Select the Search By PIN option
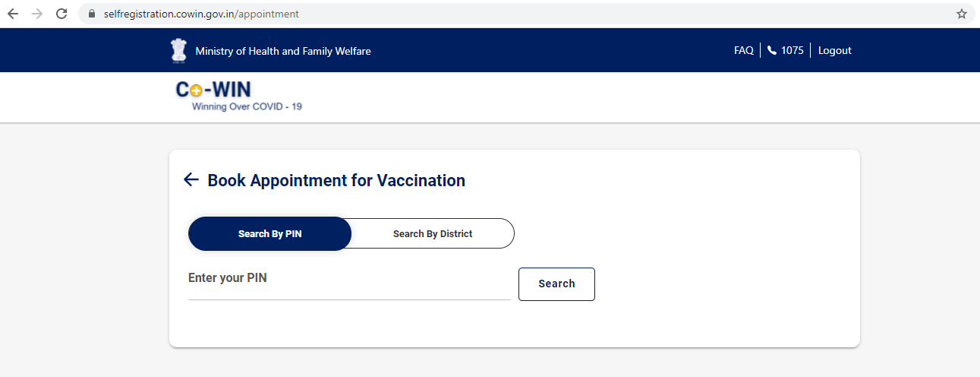The width and height of the screenshot is (980, 377). coord(269,233)
